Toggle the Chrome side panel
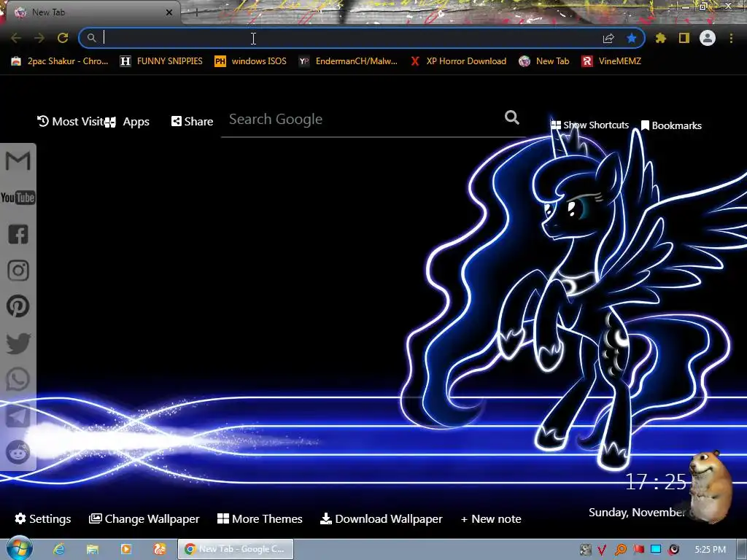The height and width of the screenshot is (560, 747). (684, 38)
